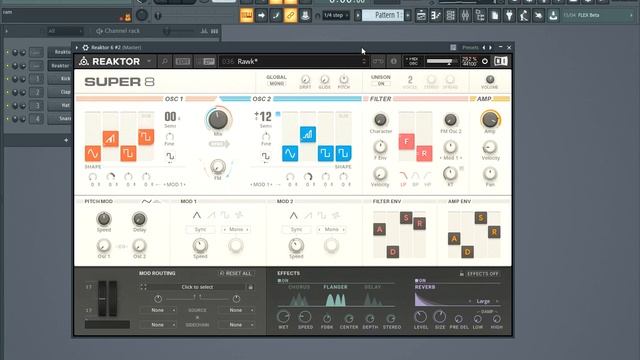The image size is (640, 360).
Task: Open the Reaktor menu dropdown arrow
Action: tap(149, 61)
